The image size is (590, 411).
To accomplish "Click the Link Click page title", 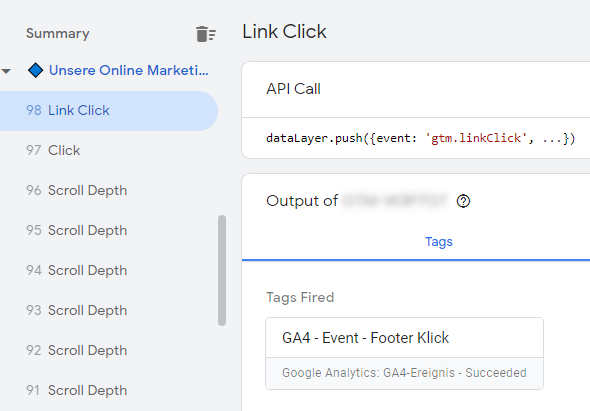I will pyautogui.click(x=284, y=32).
